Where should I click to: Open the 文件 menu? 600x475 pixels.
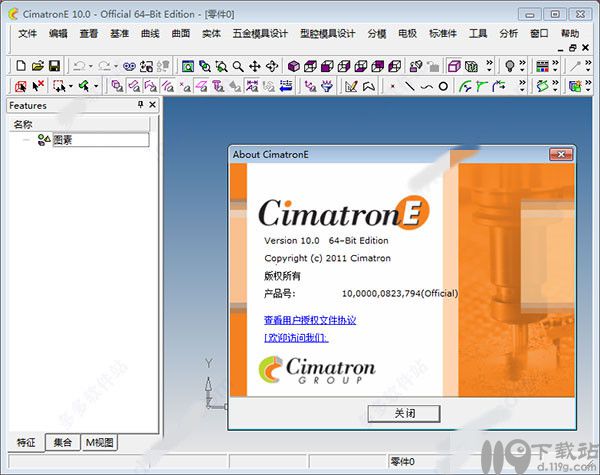point(28,34)
